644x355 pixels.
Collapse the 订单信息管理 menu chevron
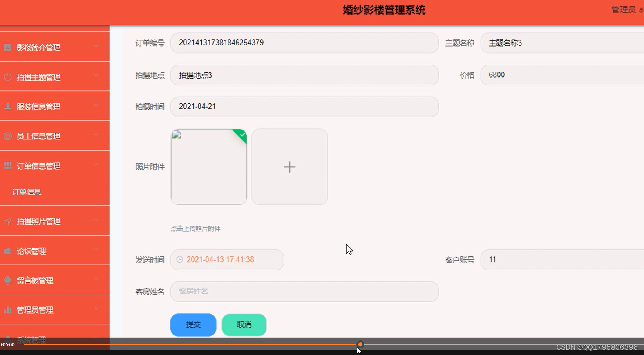pyautogui.click(x=96, y=164)
